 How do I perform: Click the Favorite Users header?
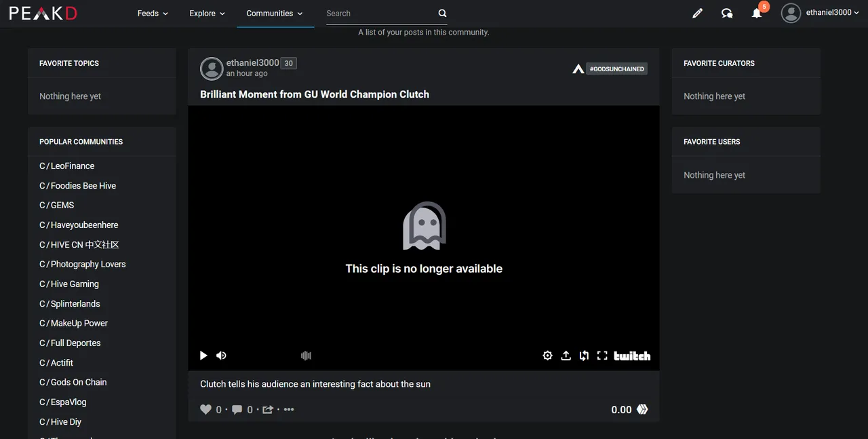[x=712, y=142]
